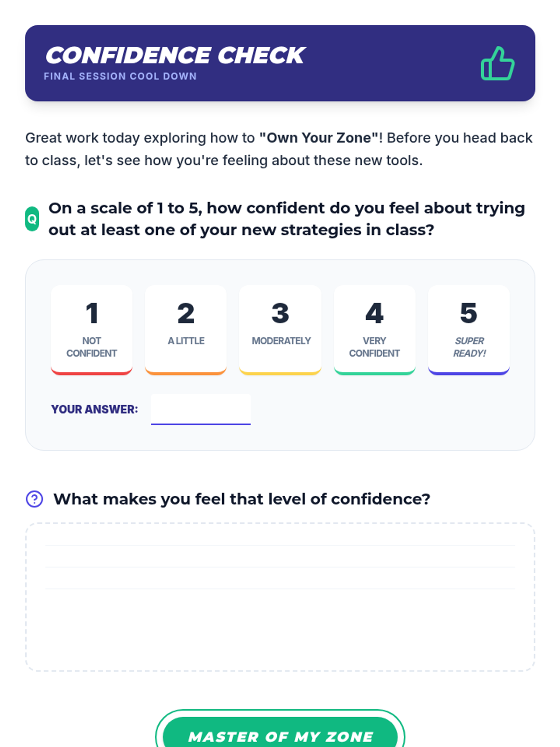Click the purple bar under rating 5

click(469, 372)
